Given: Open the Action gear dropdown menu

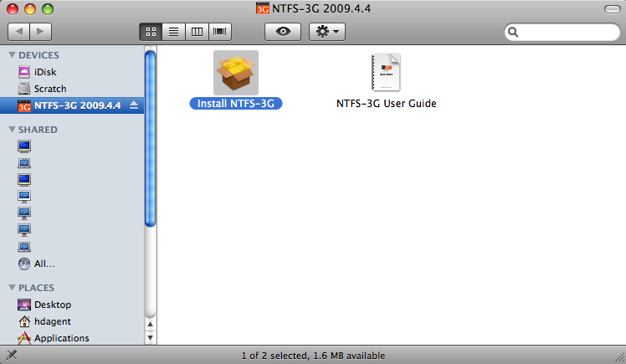Looking at the screenshot, I should pos(327,32).
